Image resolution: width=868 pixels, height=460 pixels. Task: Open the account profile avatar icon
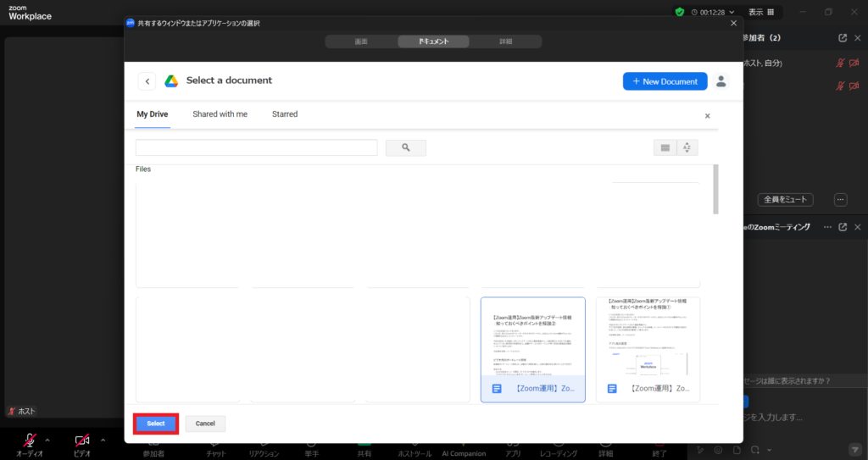point(721,81)
